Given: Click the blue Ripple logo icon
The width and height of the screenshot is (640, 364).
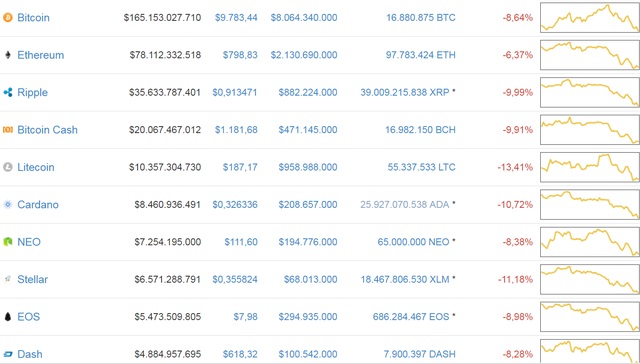Looking at the screenshot, I should click(8, 92).
